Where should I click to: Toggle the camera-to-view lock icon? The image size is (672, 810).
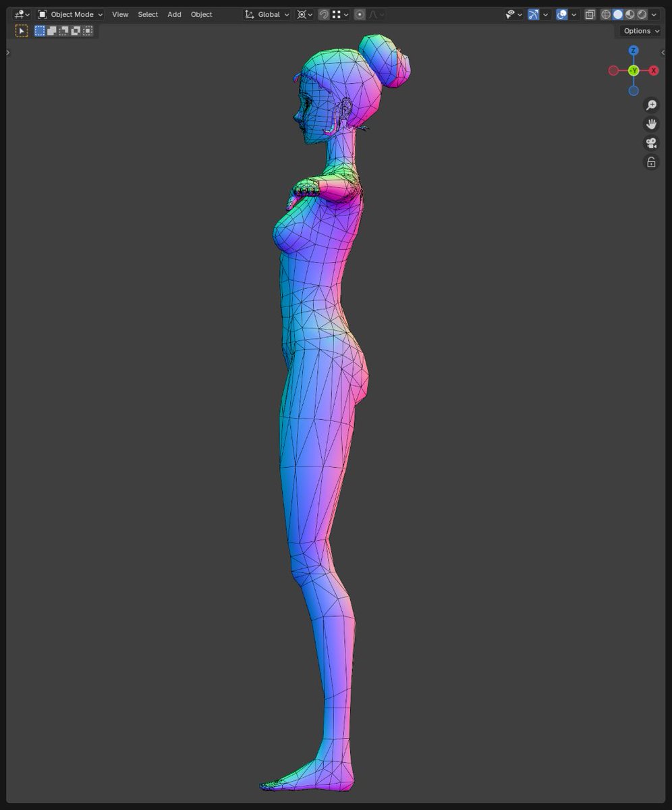(x=651, y=162)
